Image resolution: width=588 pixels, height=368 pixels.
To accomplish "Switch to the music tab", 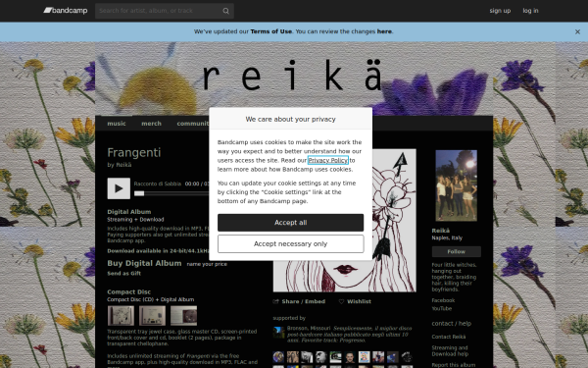I will tap(117, 124).
